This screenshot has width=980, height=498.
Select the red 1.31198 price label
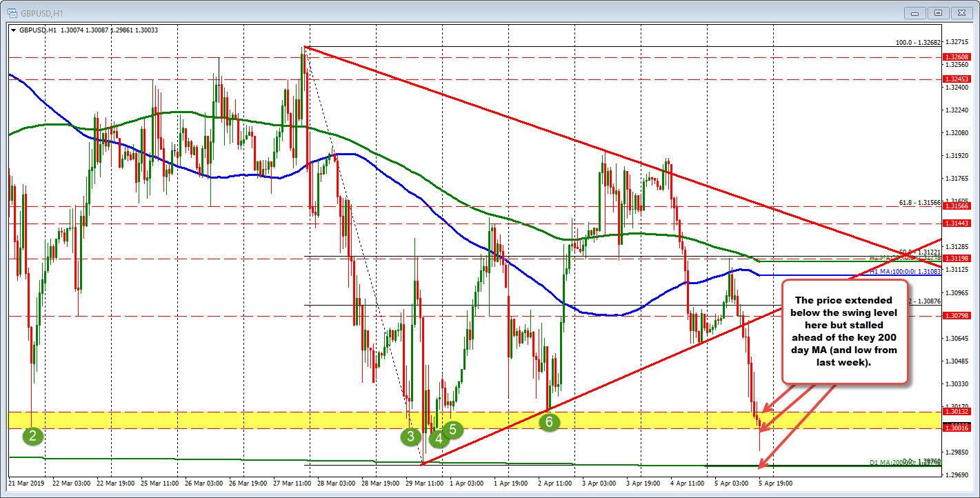[957, 259]
